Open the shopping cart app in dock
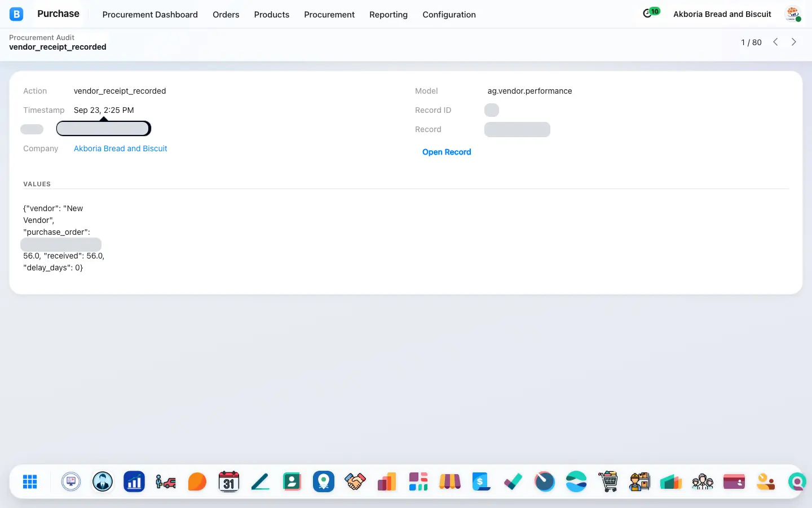 click(x=608, y=481)
